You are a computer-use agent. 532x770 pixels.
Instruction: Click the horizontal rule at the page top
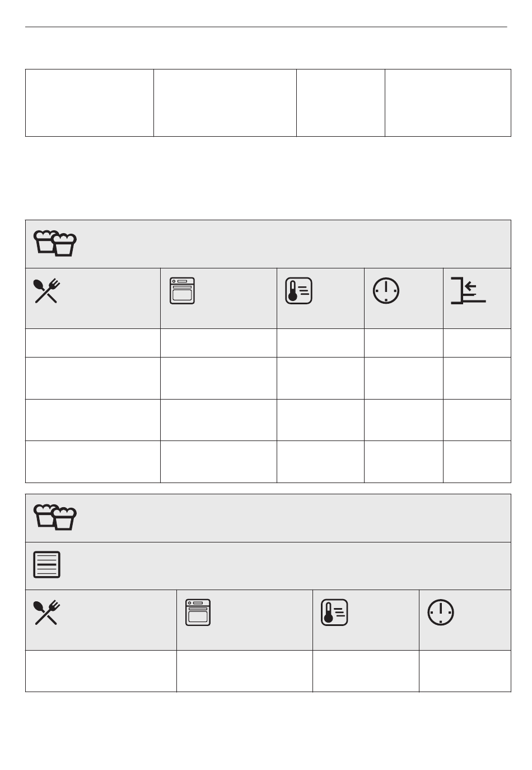(x=266, y=27)
